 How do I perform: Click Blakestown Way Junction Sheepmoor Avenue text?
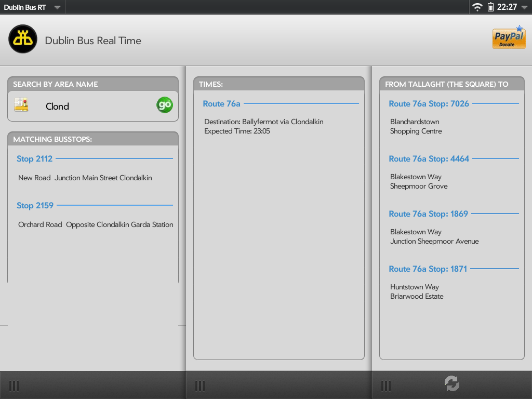(434, 236)
